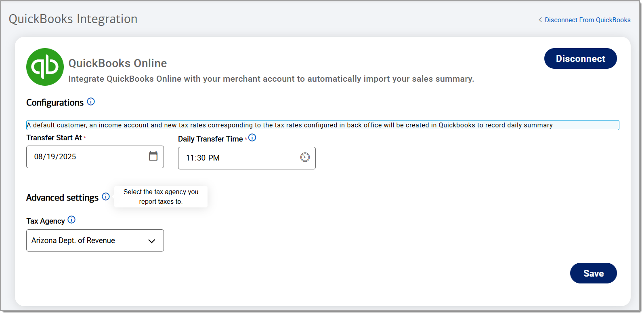
Task: Click the QuickBooks Online heading
Action: 117,63
